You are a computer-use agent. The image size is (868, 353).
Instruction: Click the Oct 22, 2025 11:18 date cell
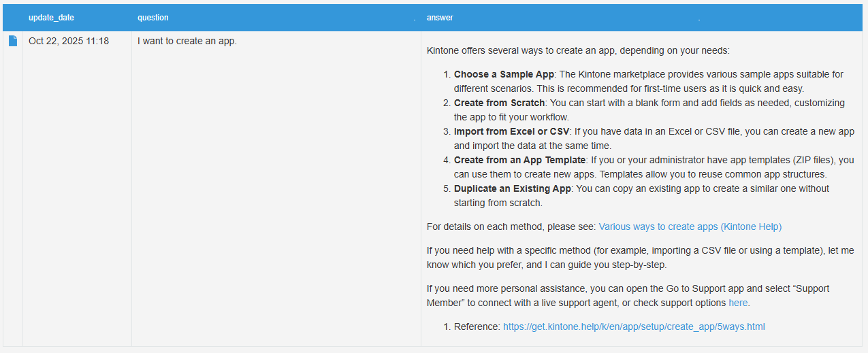coord(69,41)
